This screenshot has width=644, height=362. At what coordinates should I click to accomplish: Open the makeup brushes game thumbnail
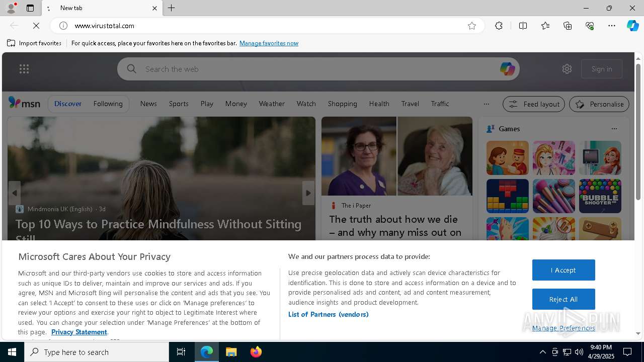tap(554, 196)
